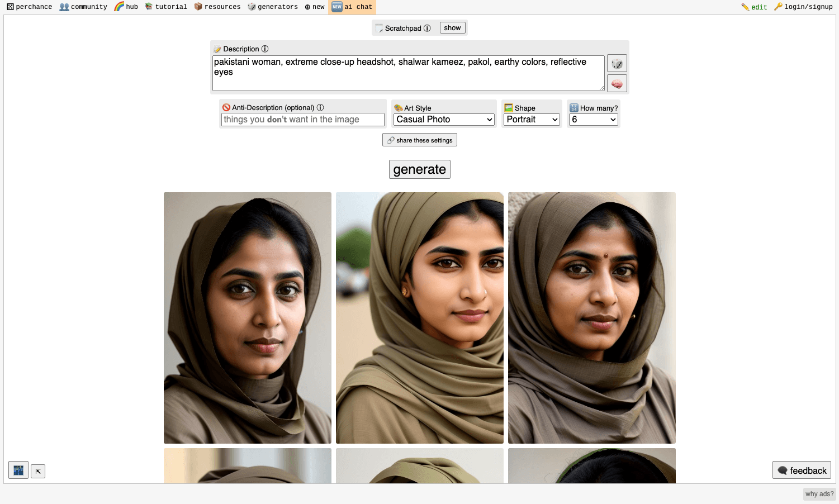The width and height of the screenshot is (839, 504).
Task: Open the image gallery icon at bottom left
Action: pyautogui.click(x=18, y=470)
